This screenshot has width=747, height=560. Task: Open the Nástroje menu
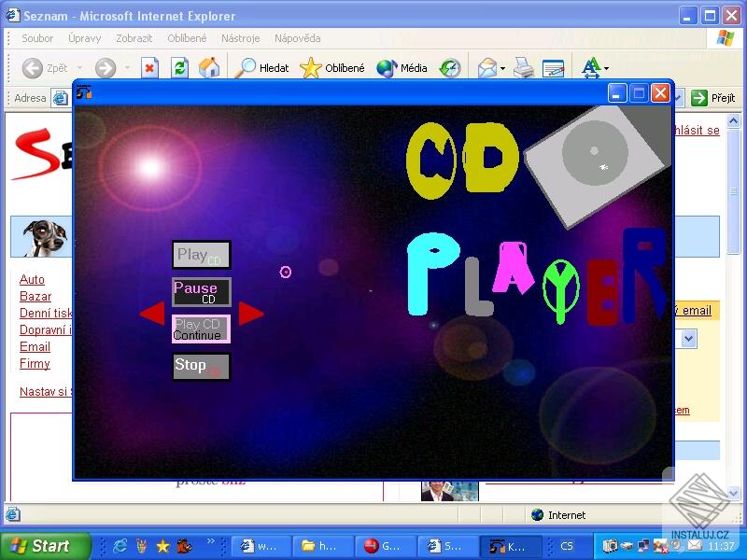pyautogui.click(x=240, y=38)
